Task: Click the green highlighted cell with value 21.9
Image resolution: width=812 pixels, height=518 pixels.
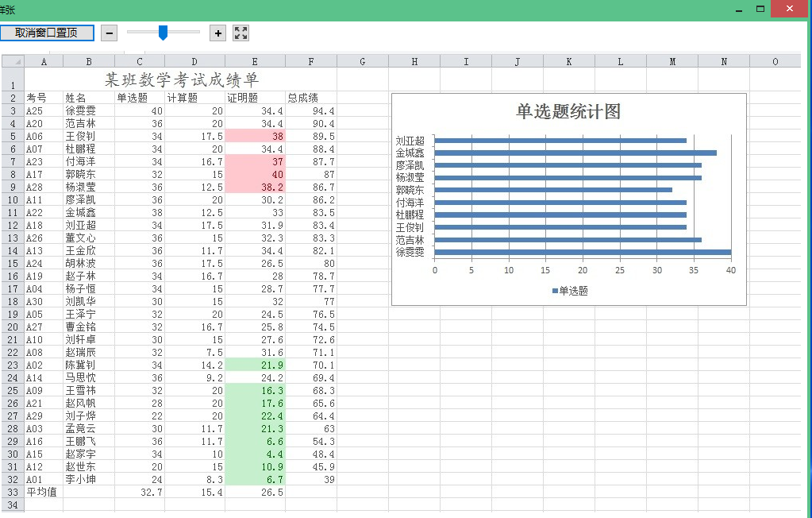Action: point(255,365)
